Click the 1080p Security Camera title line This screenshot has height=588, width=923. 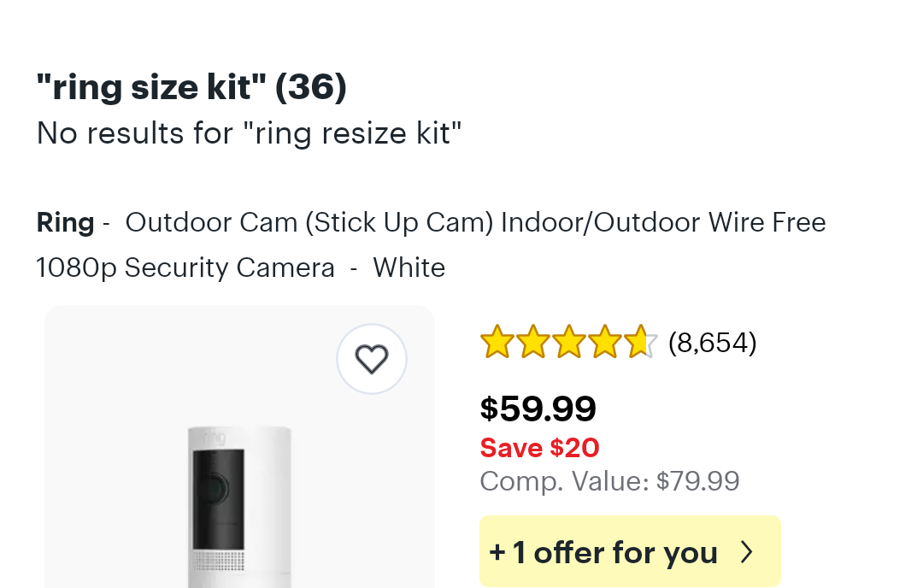tap(185, 268)
